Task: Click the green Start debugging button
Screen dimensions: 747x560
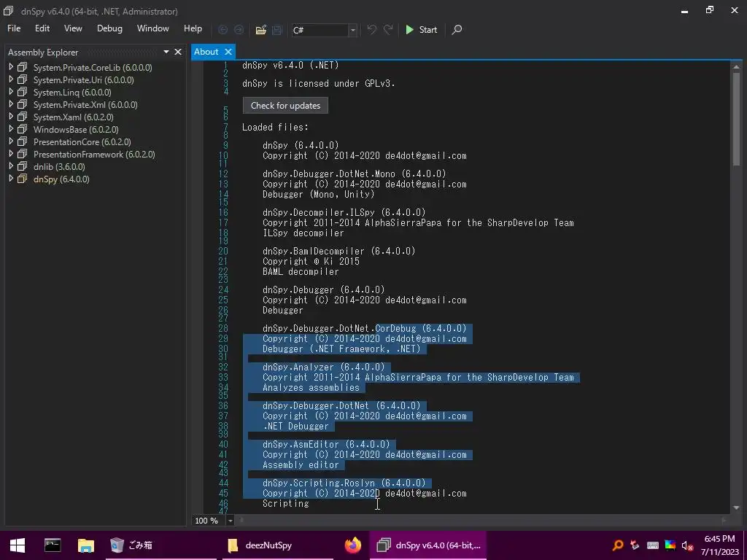Action: (x=421, y=29)
